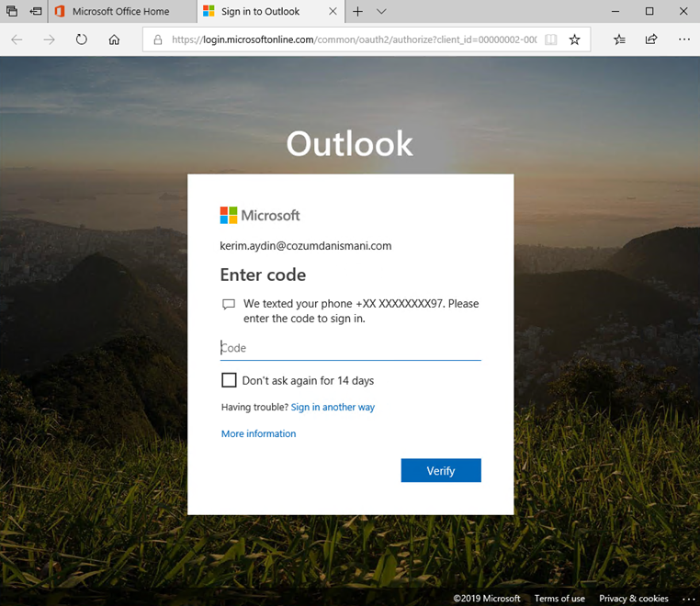Switch to Microsoft Office Home tab
The image size is (700, 606).
point(122,12)
